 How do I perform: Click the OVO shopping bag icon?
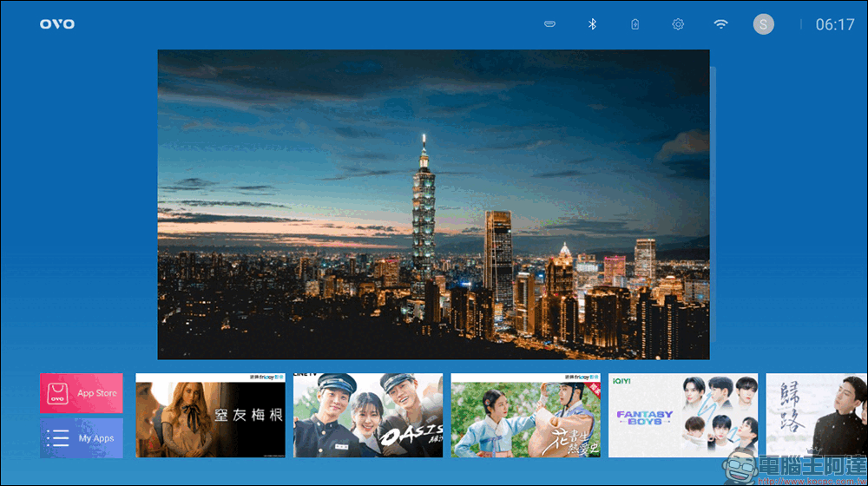click(58, 393)
